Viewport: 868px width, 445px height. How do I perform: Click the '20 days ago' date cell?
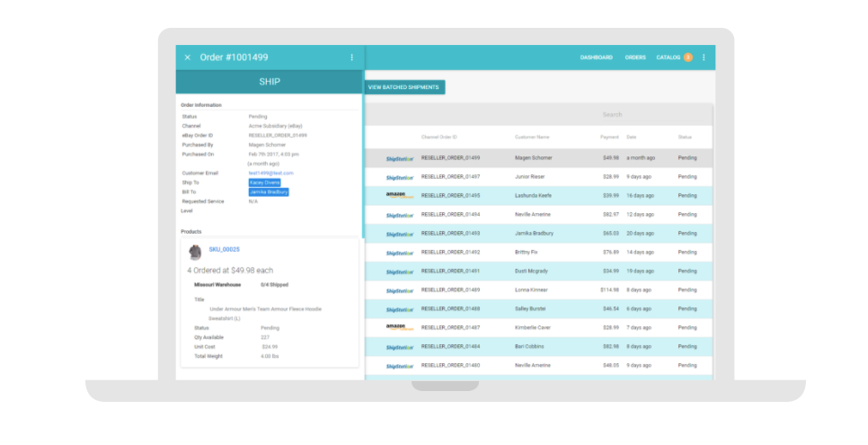tap(640, 234)
